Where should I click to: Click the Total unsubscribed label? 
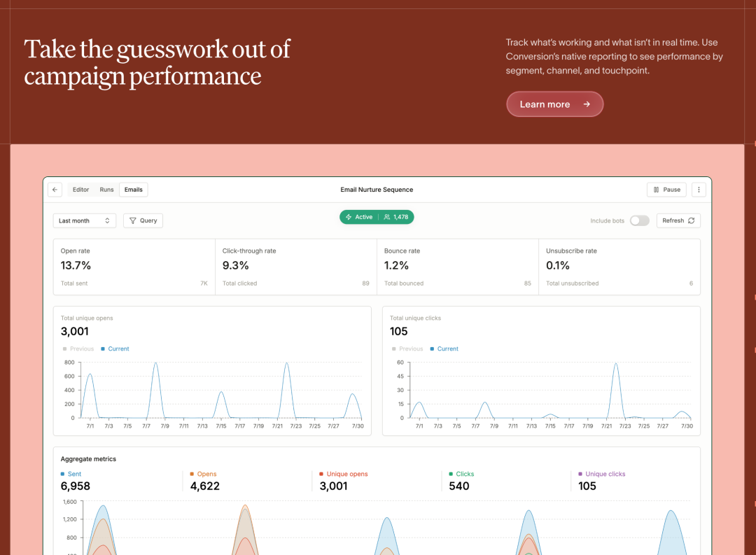[573, 283]
